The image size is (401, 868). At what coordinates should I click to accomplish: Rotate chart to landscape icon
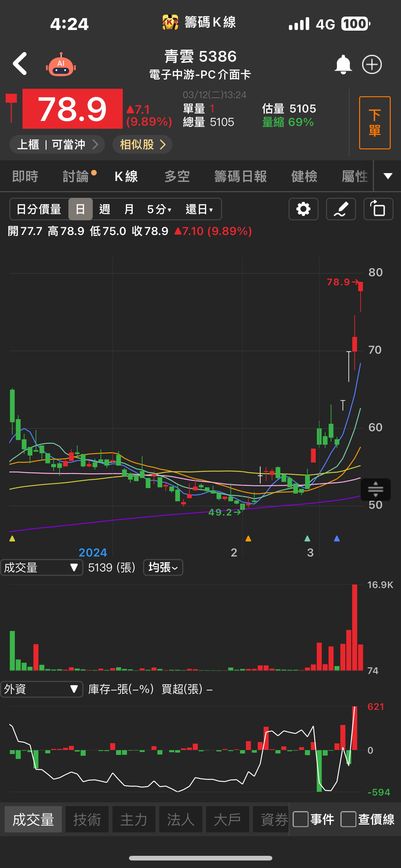click(378, 209)
